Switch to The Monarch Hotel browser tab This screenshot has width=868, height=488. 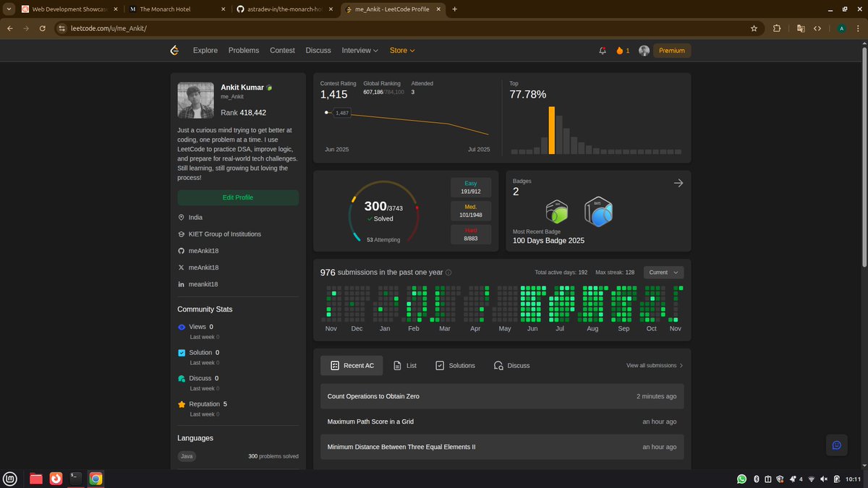[x=176, y=9]
